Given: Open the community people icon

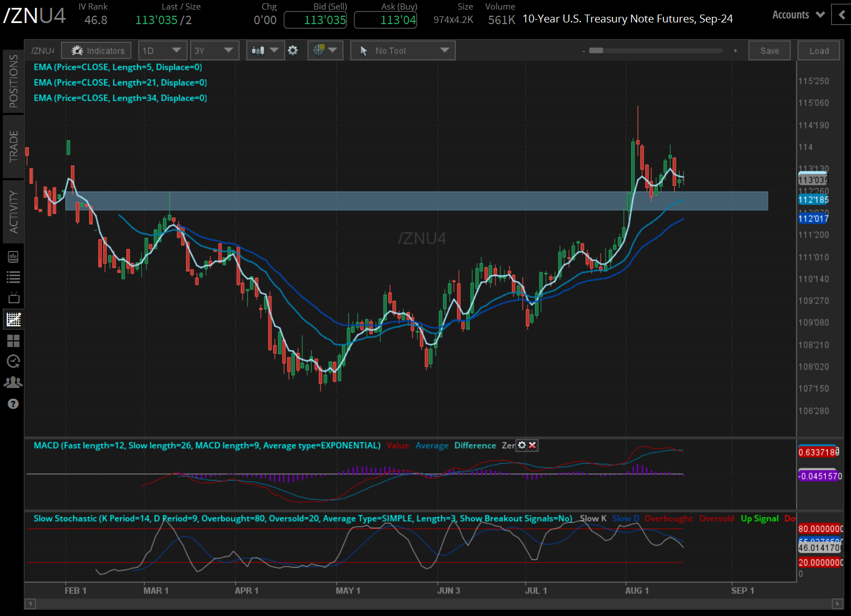Looking at the screenshot, I should pyautogui.click(x=13, y=382).
